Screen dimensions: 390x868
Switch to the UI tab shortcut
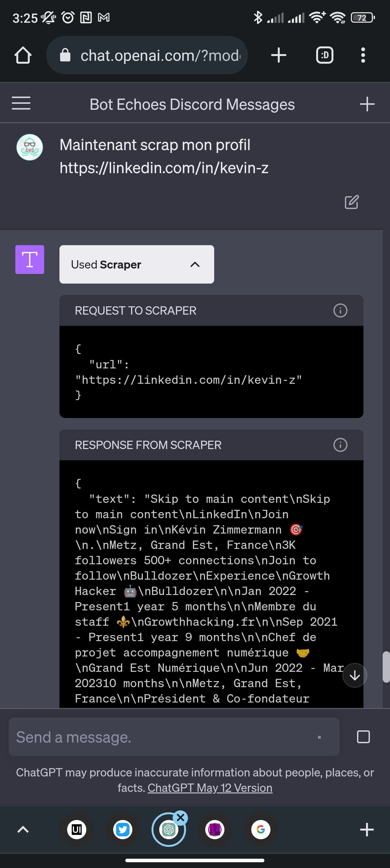pyautogui.click(x=77, y=830)
